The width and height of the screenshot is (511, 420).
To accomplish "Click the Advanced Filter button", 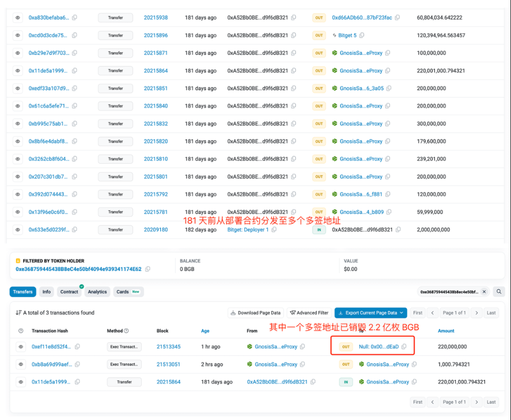I will point(310,313).
